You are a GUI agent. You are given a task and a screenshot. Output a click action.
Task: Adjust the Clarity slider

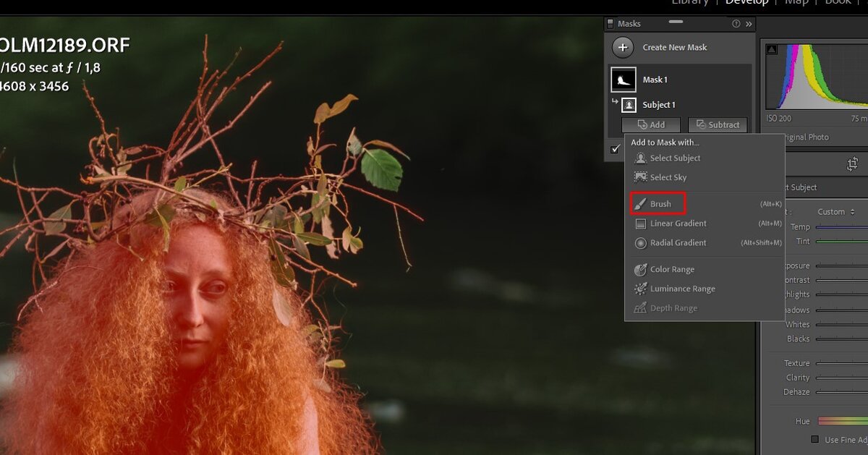point(842,378)
